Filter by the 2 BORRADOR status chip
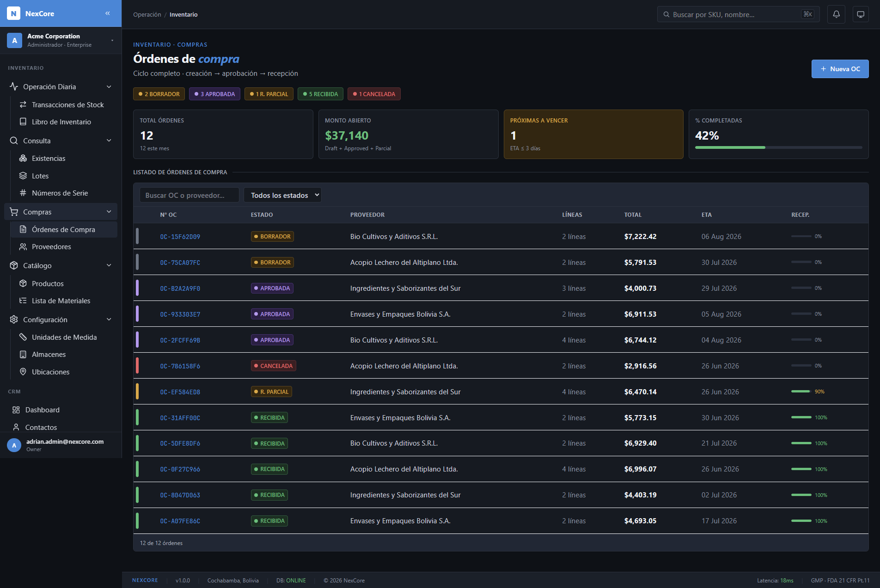Screen dimensions: 880x588 (159, 94)
